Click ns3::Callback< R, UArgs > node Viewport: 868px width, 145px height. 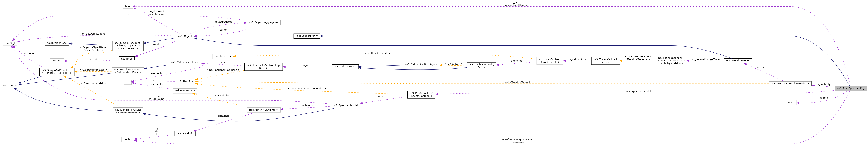pyautogui.click(x=421, y=64)
